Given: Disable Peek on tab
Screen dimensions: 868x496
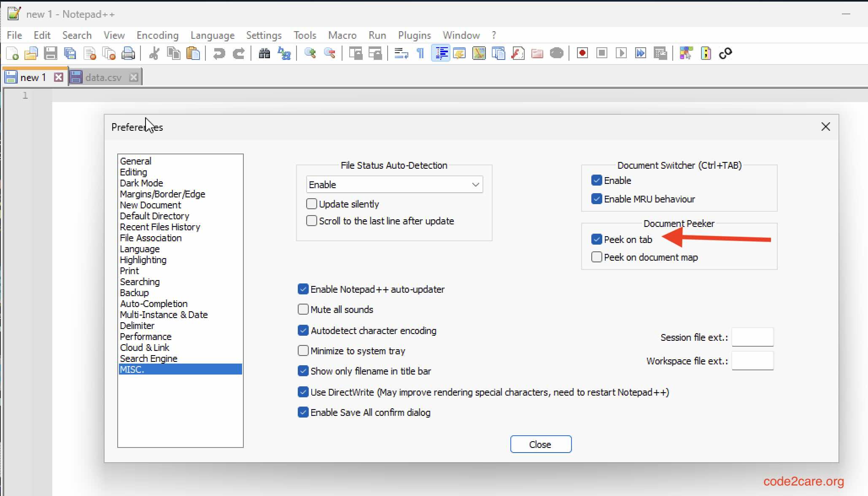Looking at the screenshot, I should pyautogui.click(x=596, y=239).
